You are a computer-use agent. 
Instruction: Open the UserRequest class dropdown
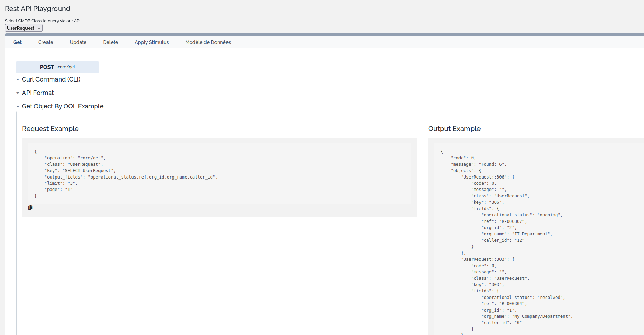[x=24, y=28]
